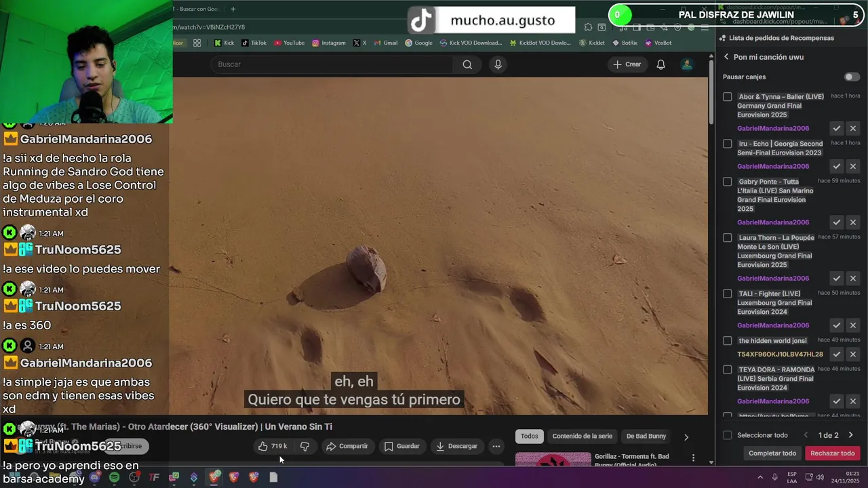Go back from Pon mi canción uwu
The image size is (868, 488).
click(x=726, y=57)
